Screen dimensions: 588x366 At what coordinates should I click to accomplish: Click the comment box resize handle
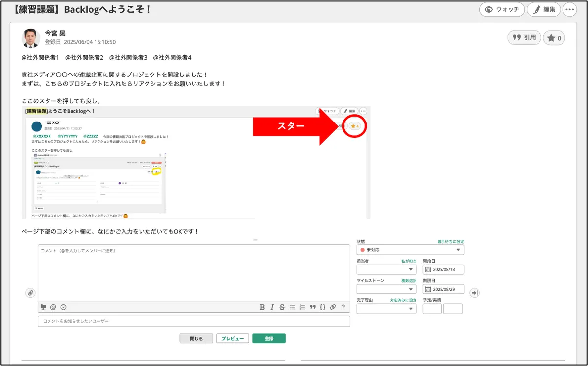point(255,240)
